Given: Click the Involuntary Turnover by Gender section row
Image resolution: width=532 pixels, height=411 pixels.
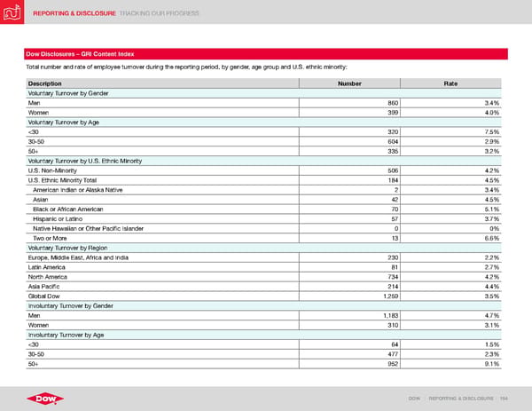Looking at the screenshot, I should click(263, 306).
